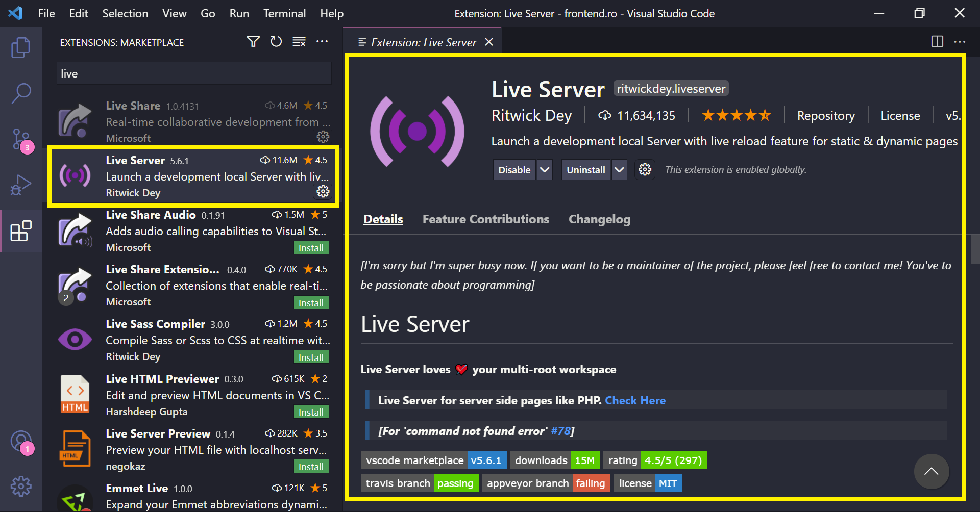Refresh the extensions marketplace list

276,42
